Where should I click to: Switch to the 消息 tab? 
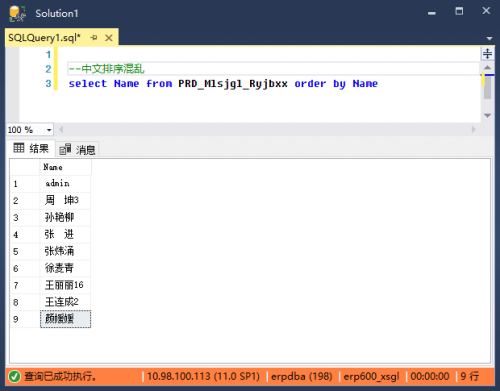point(77,150)
